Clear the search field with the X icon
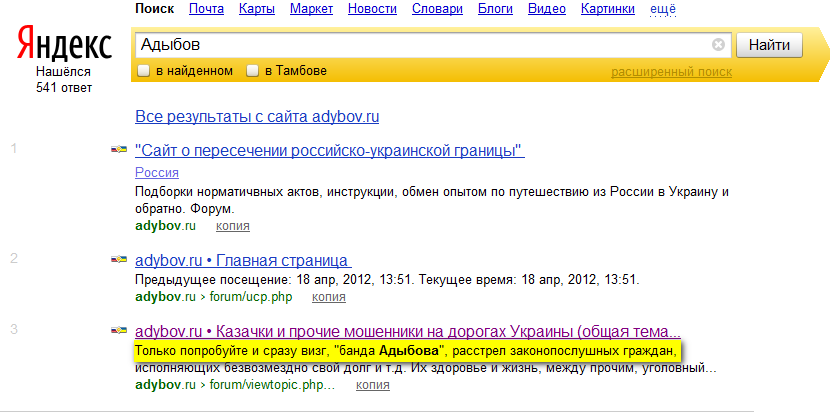Screen dimensions: 830x414 point(718,45)
